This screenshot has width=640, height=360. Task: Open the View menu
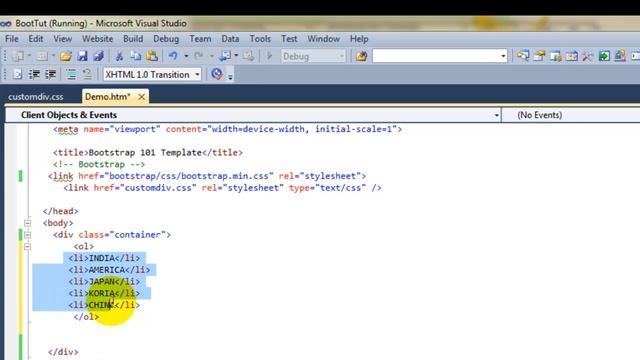[x=62, y=39]
